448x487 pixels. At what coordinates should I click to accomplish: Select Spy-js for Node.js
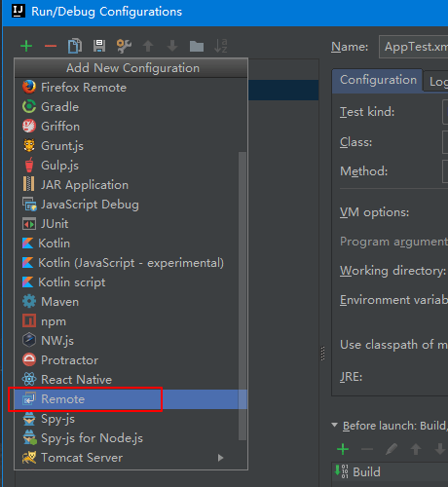(x=131, y=438)
